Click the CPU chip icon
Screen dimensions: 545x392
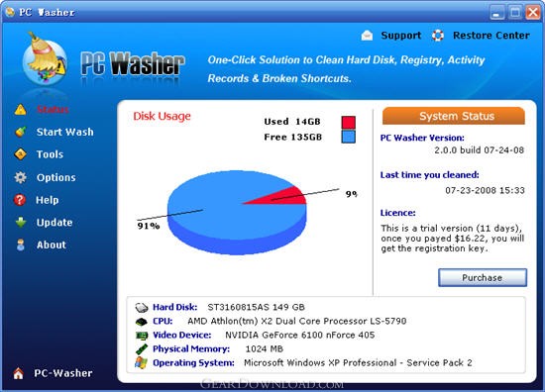click(x=142, y=321)
